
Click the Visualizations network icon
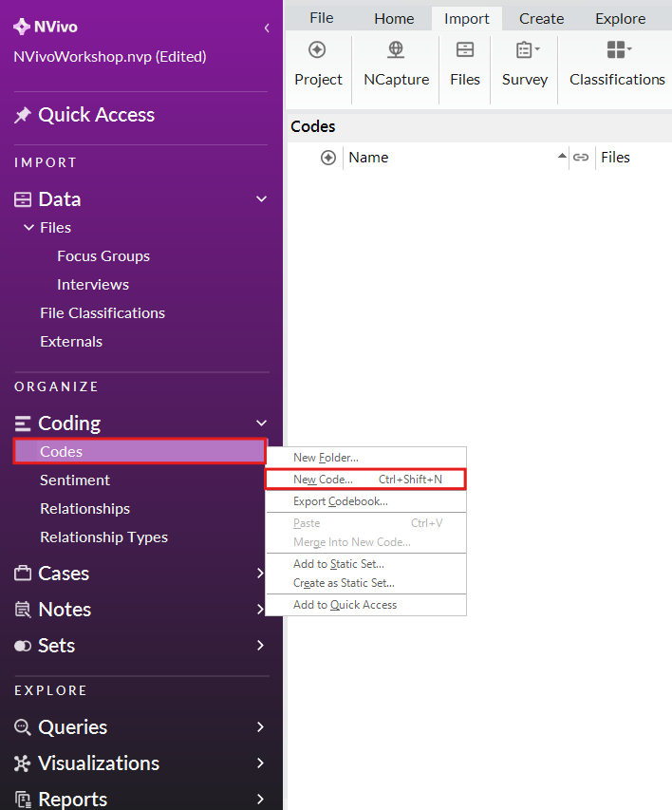pos(23,763)
